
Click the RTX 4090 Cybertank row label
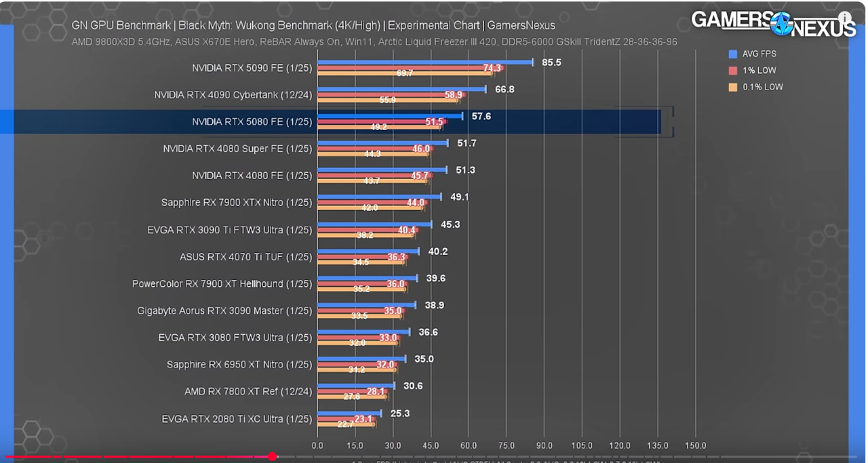233,95
